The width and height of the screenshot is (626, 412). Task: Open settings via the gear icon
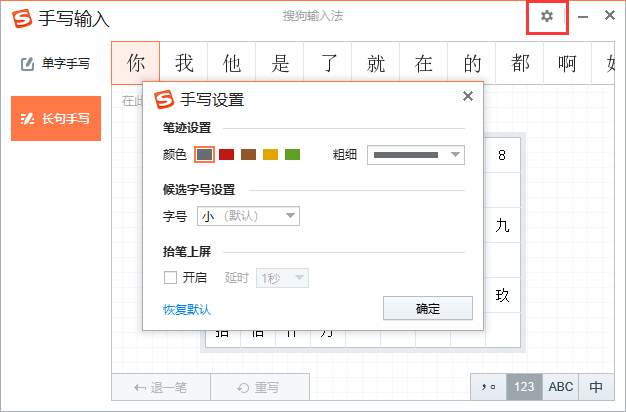click(x=546, y=17)
